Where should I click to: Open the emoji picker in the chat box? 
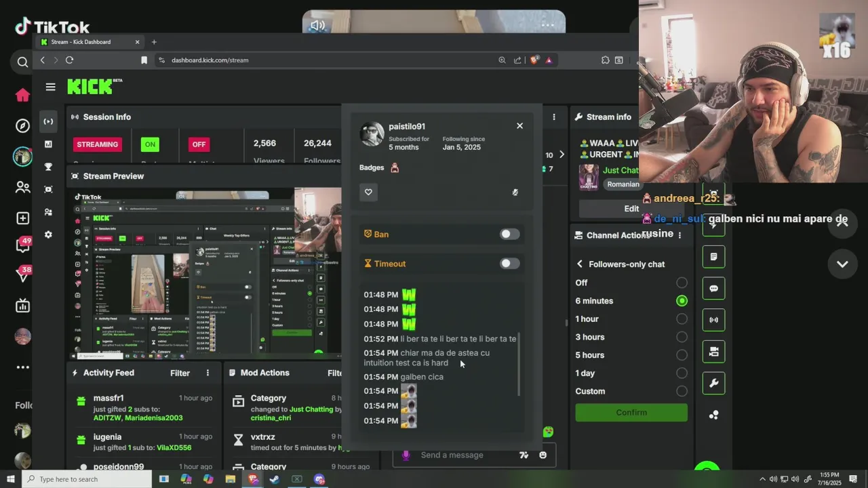point(542,455)
